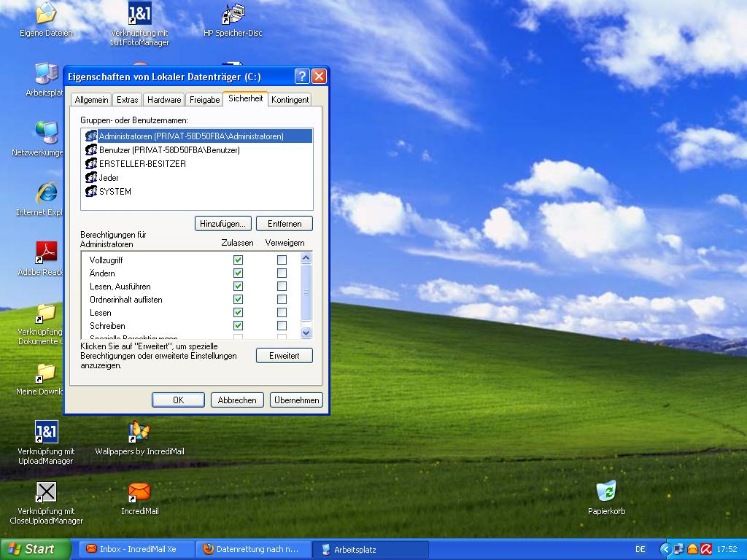Click the Hinzufügen button

(223, 224)
